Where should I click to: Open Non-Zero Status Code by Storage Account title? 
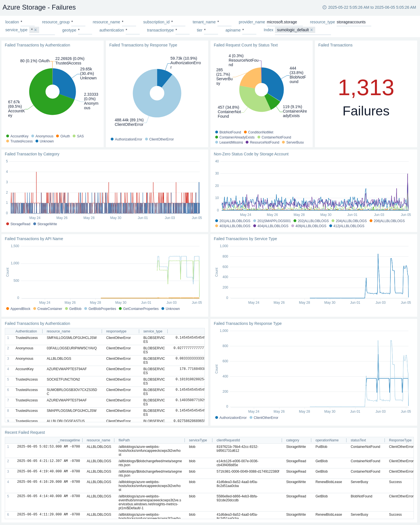pos(251,154)
